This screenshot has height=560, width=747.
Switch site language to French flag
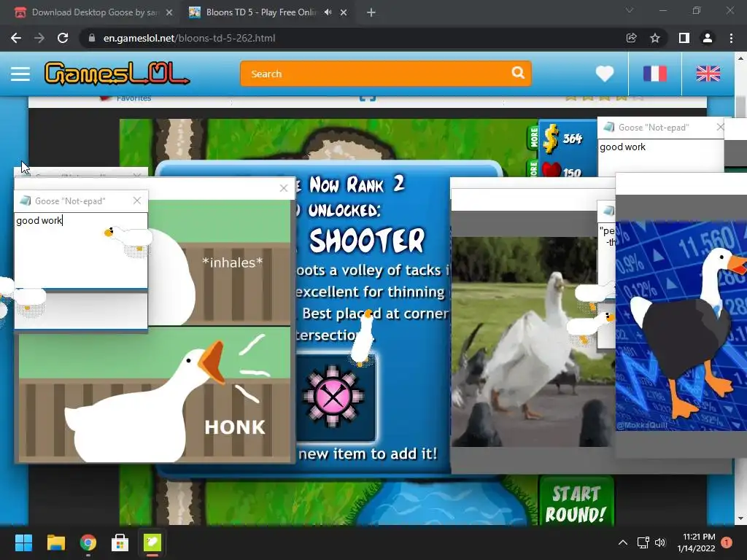coord(654,74)
